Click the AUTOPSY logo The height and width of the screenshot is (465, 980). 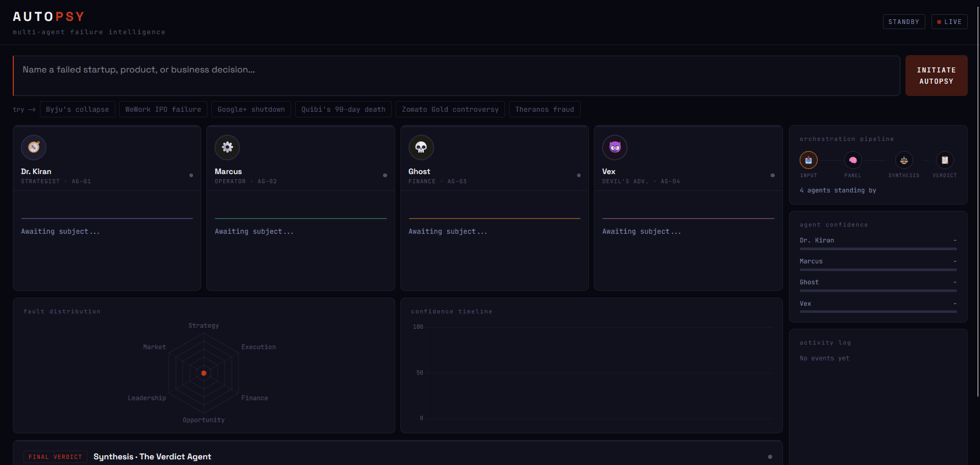tap(49, 17)
